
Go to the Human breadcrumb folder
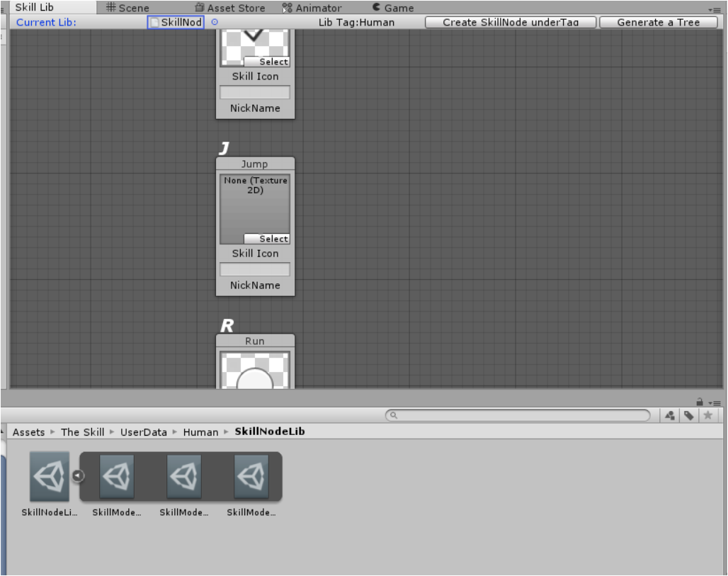click(200, 432)
